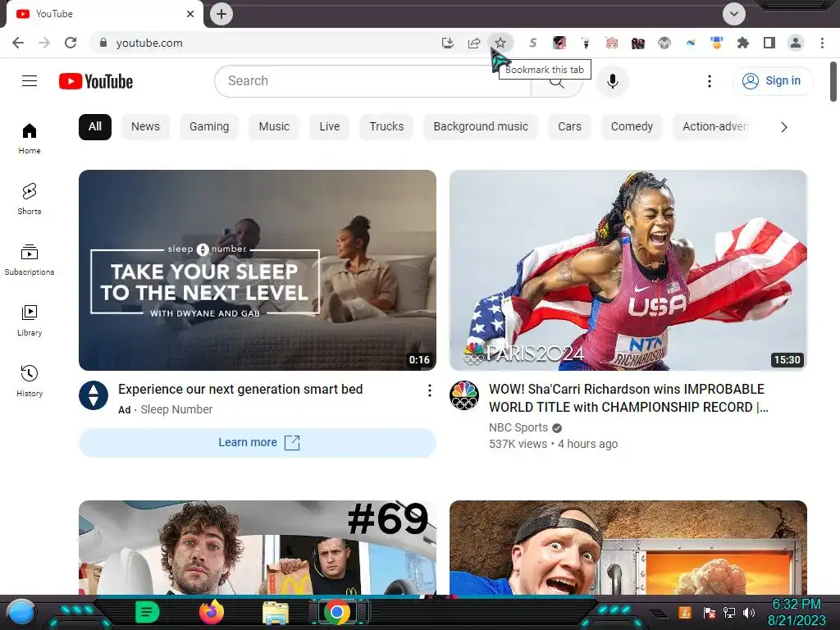Go to YouTube home via logo

96,81
